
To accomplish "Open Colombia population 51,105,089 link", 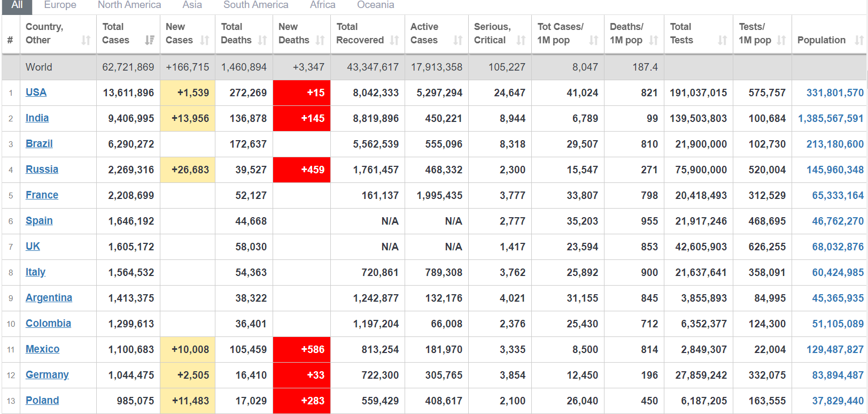I will click(x=838, y=324).
